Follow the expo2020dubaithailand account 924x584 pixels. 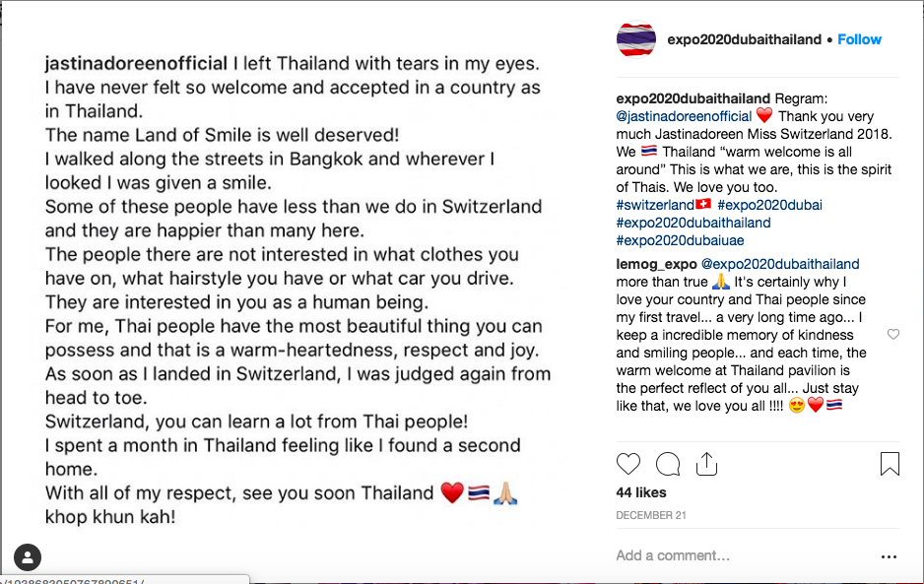[x=859, y=39]
